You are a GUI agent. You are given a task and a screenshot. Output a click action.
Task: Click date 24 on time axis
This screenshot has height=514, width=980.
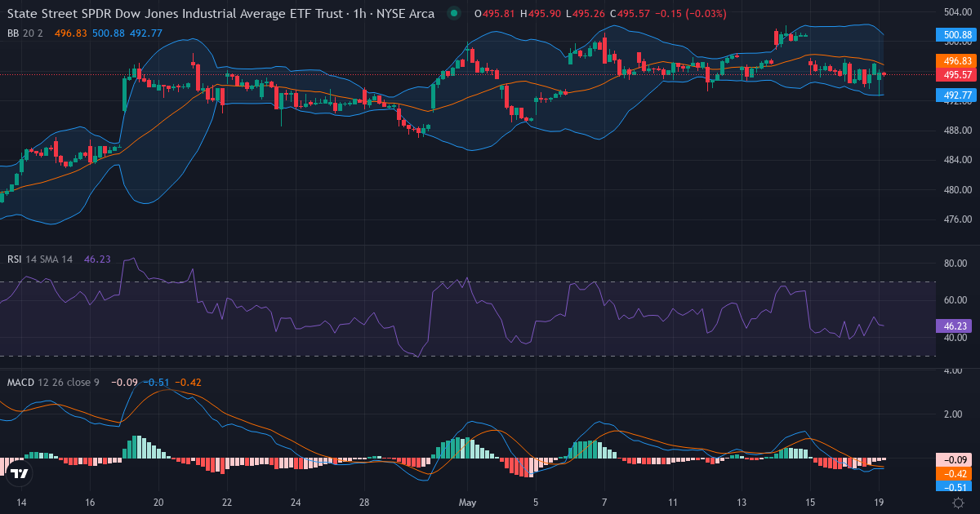coord(296,503)
